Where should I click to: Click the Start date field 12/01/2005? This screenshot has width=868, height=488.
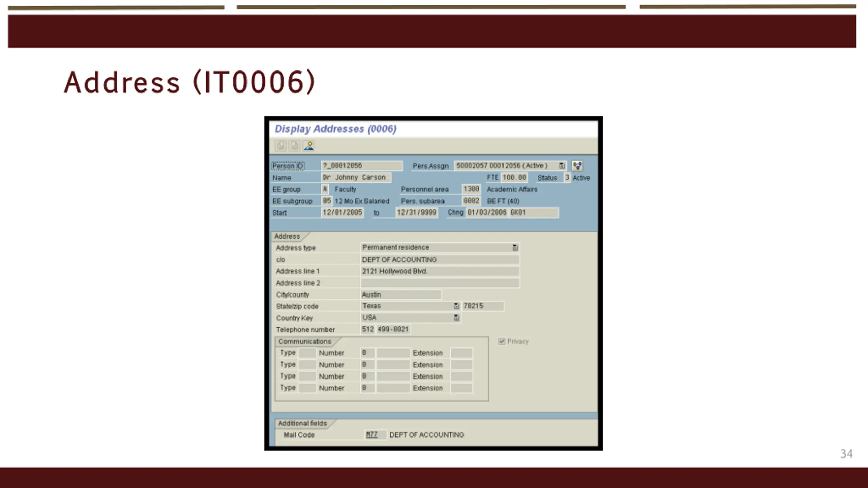[342, 212]
